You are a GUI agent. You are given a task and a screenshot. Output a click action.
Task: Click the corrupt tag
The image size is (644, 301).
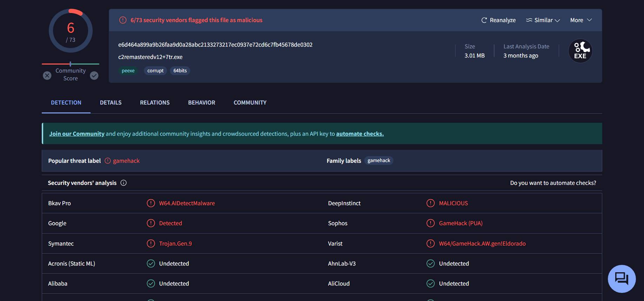(155, 71)
